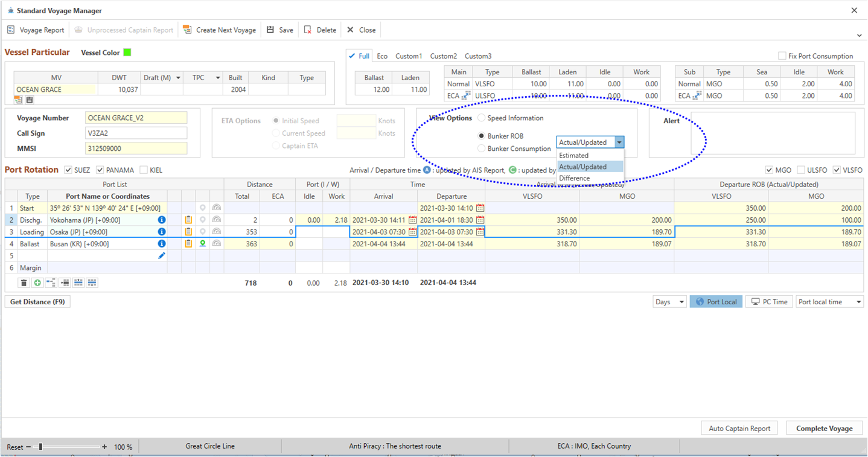This screenshot has width=868, height=457.
Task: Click the info icon for Osaka port
Action: point(162,232)
